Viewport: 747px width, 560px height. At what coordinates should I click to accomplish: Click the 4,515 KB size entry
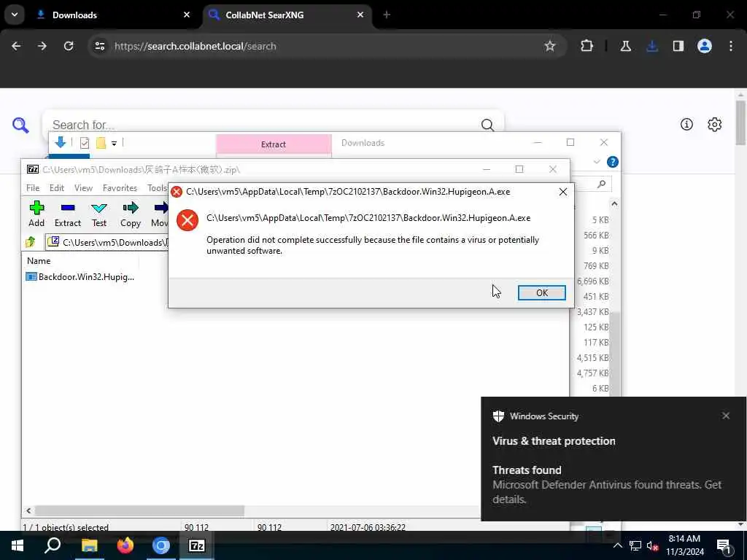click(592, 358)
